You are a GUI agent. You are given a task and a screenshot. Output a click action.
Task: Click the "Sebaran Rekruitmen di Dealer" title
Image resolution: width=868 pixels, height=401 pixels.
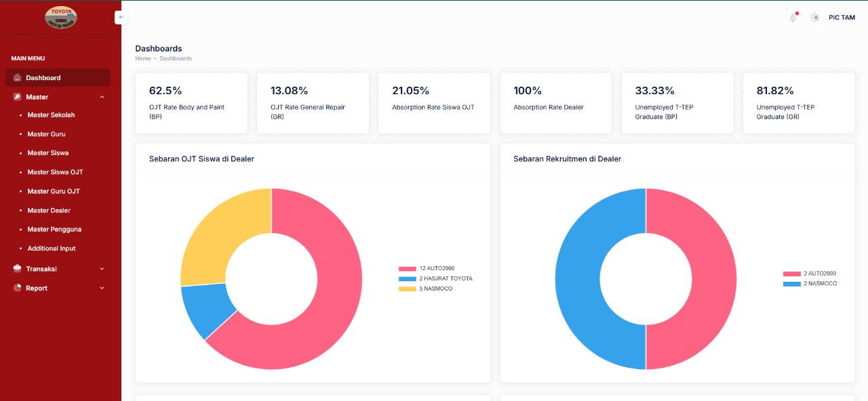pyautogui.click(x=568, y=159)
